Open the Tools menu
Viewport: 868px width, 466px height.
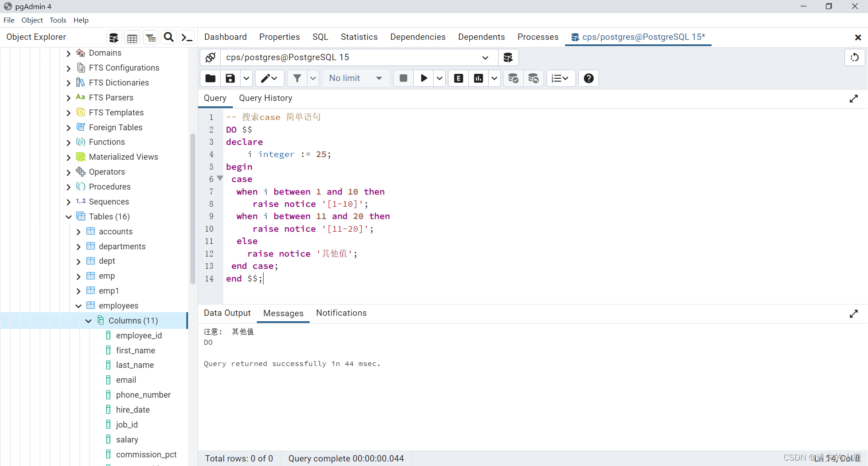[x=58, y=20]
